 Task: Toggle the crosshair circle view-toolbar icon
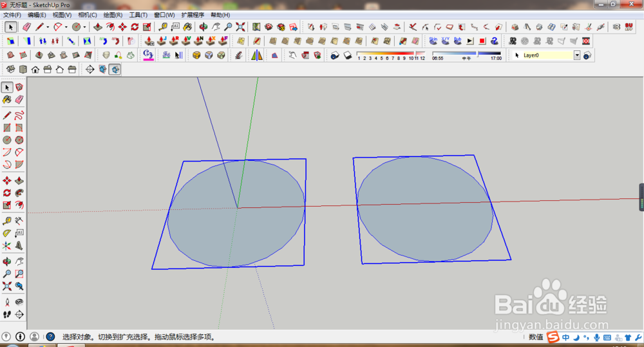click(x=90, y=70)
